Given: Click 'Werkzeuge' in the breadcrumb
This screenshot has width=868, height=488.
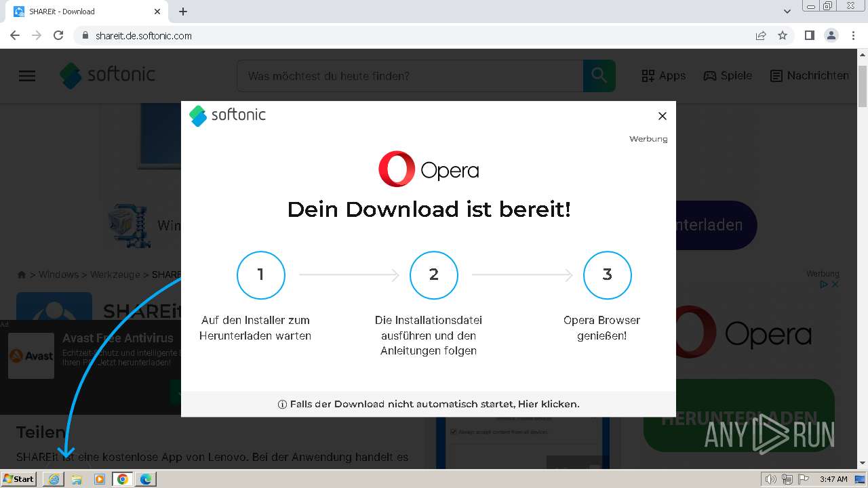Looking at the screenshot, I should [x=115, y=274].
